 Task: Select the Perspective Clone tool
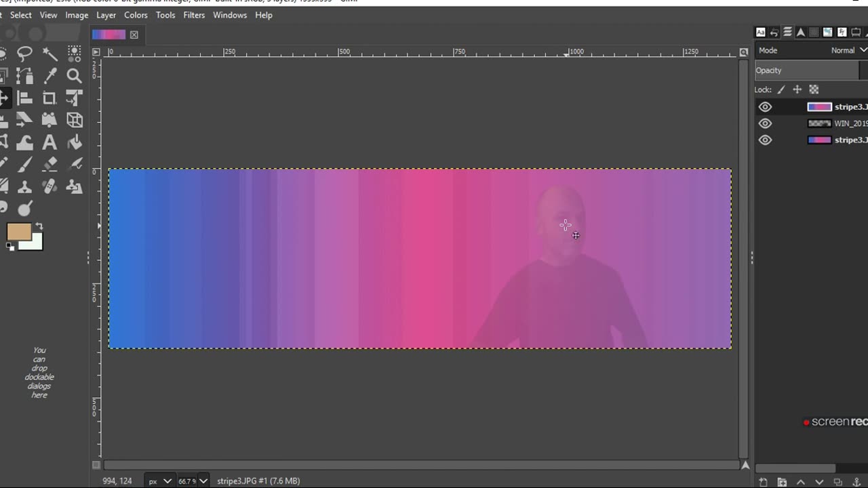(x=75, y=186)
